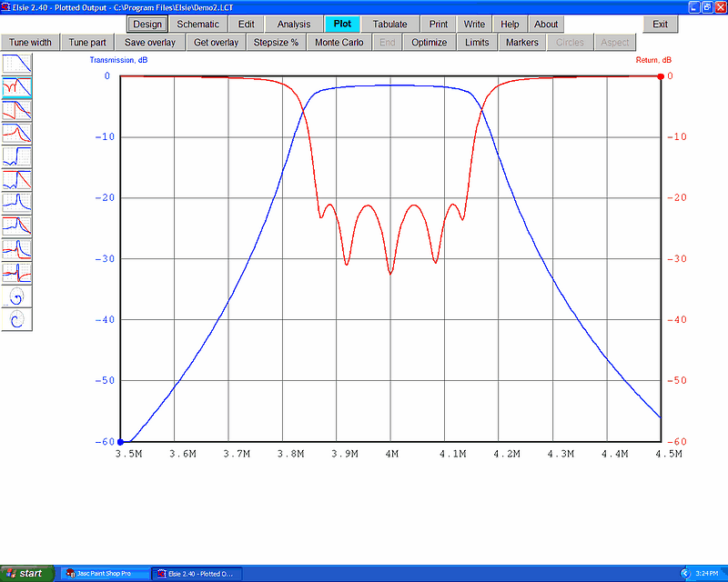Open the Markers option
Viewport: 728px width, 582px height.
(521, 43)
